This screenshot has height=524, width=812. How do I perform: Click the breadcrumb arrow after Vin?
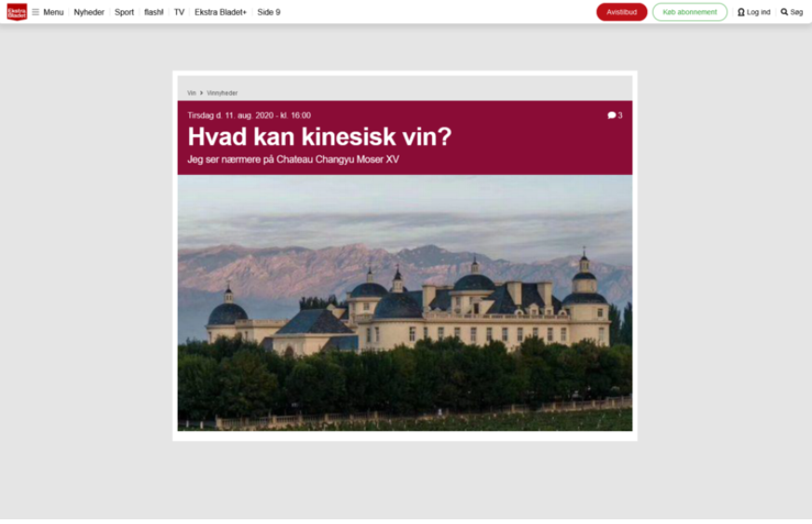click(x=201, y=93)
